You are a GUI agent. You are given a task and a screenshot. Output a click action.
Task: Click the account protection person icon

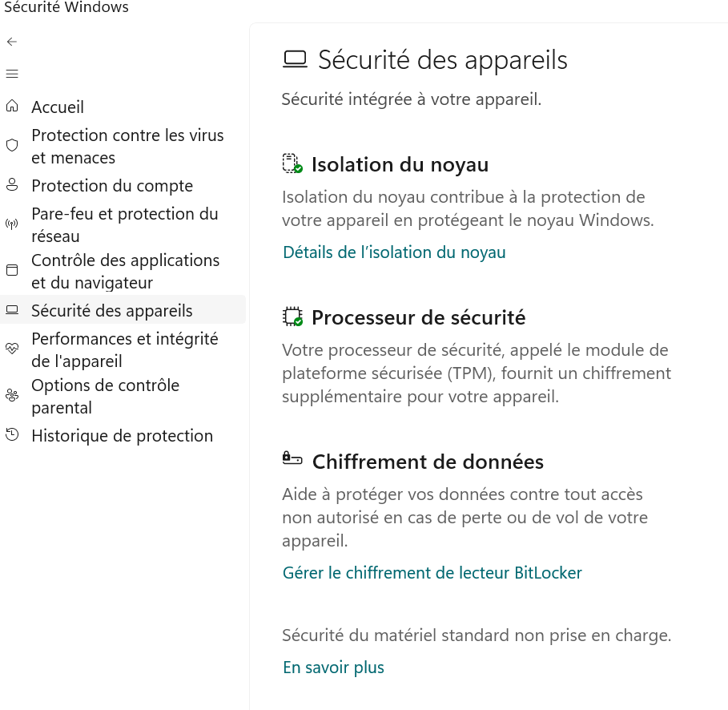[x=12, y=186]
